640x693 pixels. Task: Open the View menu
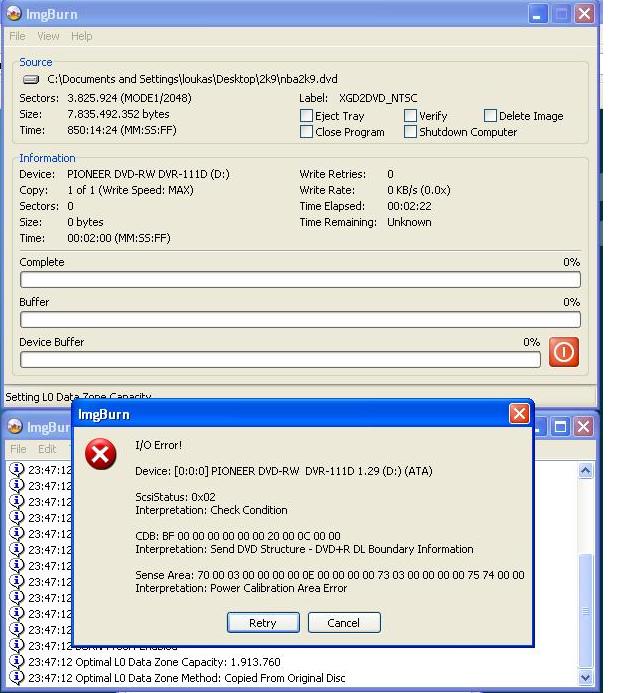pos(48,36)
